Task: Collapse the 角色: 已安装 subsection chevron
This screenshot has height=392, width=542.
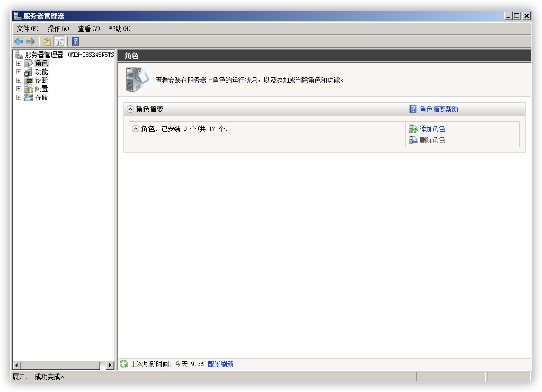Action: [x=135, y=129]
